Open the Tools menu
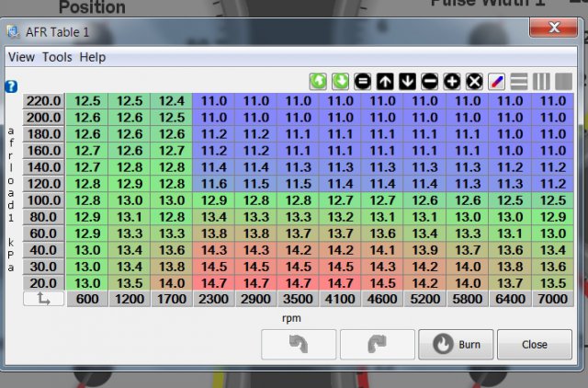Viewport: 588px width, 388px height. (57, 57)
